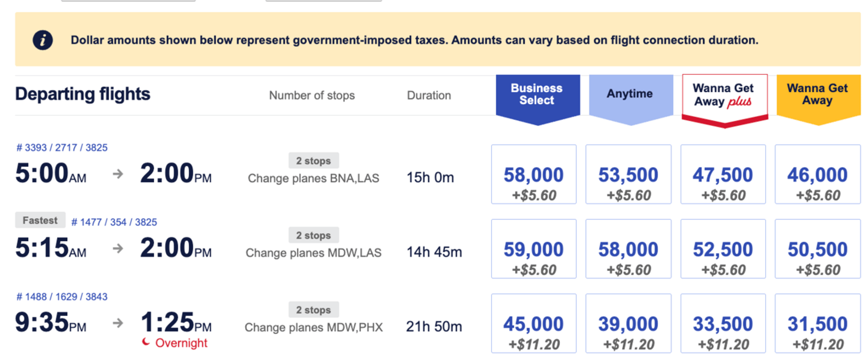Click the Overnight moon icon
The image size is (868, 362).
point(146,342)
